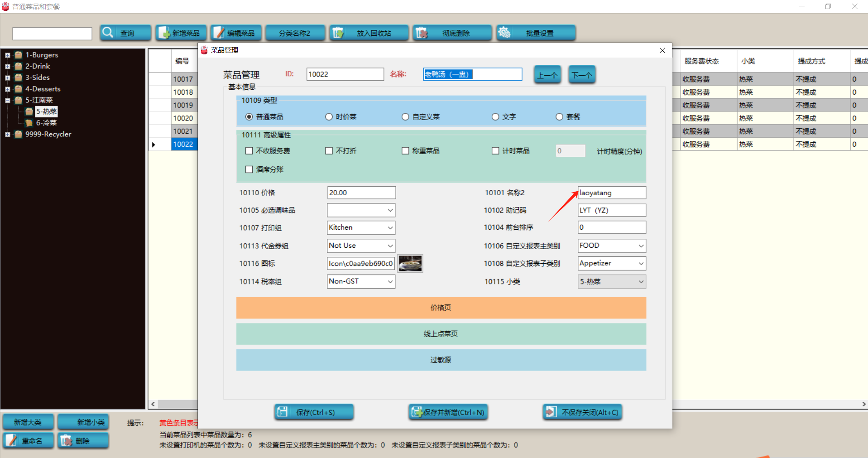Click the dish image thumbnail beside 图标 field
This screenshot has height=458, width=868.
coord(410,263)
